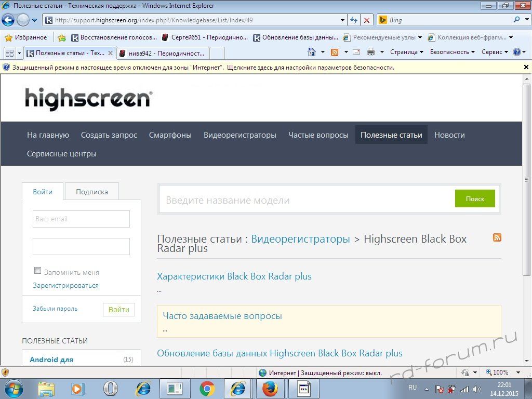The height and width of the screenshot is (399, 532).
Task: Click the password field below email
Action: click(81, 246)
